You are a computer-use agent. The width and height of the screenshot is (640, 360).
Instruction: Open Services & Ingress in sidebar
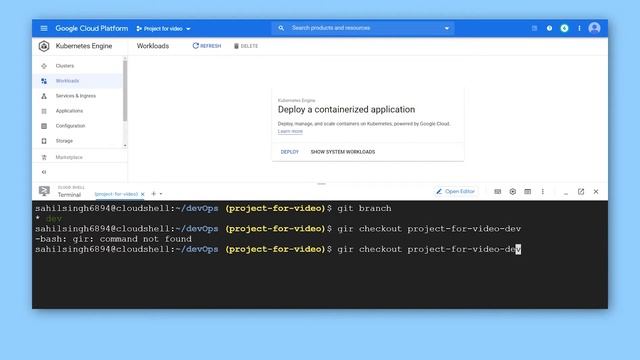point(78,96)
